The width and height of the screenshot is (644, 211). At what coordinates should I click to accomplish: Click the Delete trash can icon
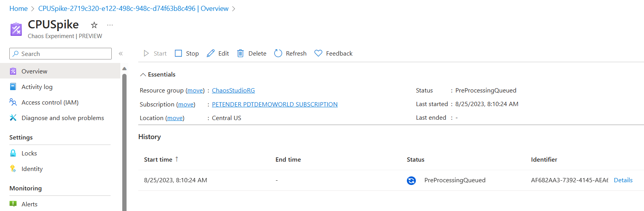coord(241,53)
